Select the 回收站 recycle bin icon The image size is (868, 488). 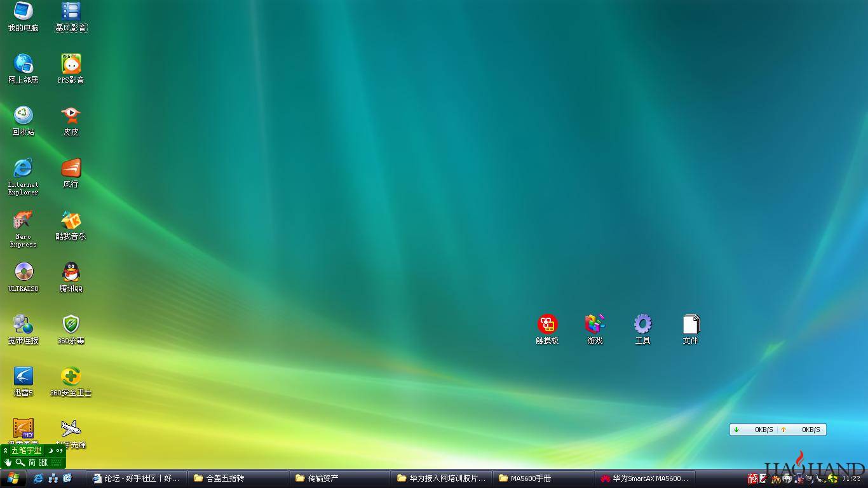[x=23, y=121]
